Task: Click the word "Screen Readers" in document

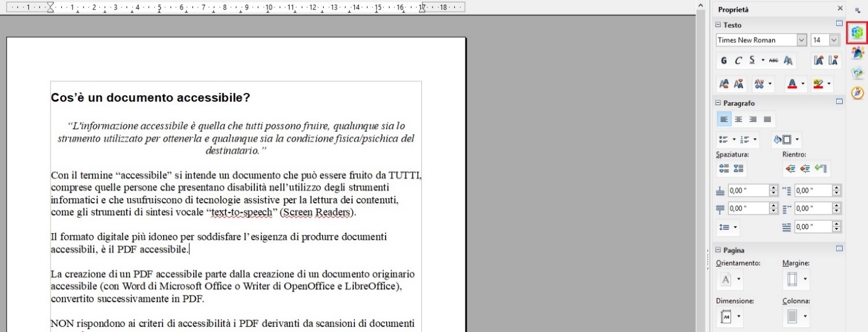Action: 317,212
